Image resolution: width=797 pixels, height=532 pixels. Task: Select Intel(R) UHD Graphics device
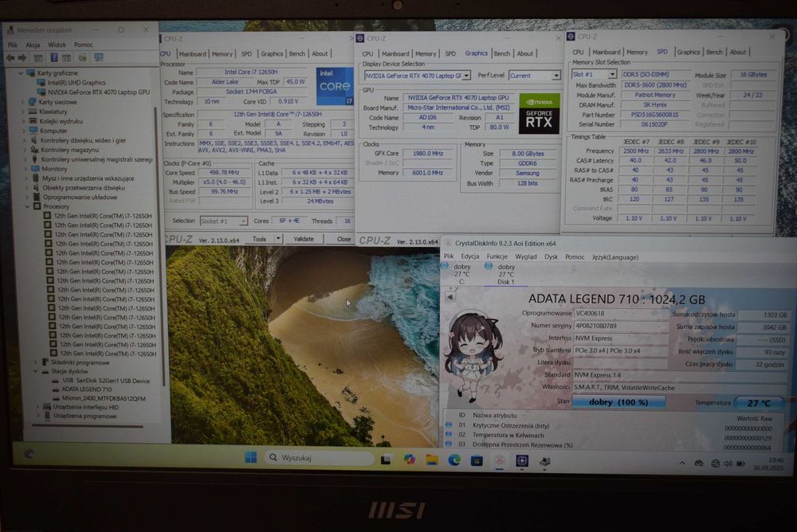tap(77, 82)
